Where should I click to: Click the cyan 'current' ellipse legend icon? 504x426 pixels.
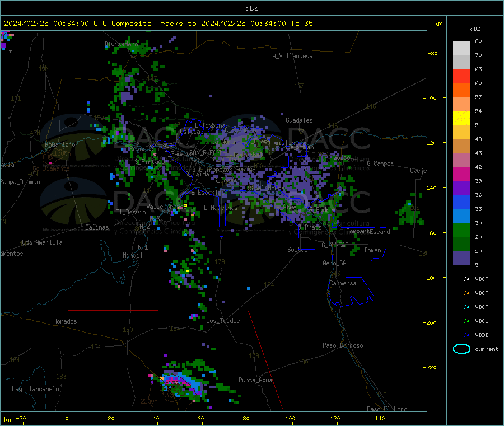click(461, 349)
